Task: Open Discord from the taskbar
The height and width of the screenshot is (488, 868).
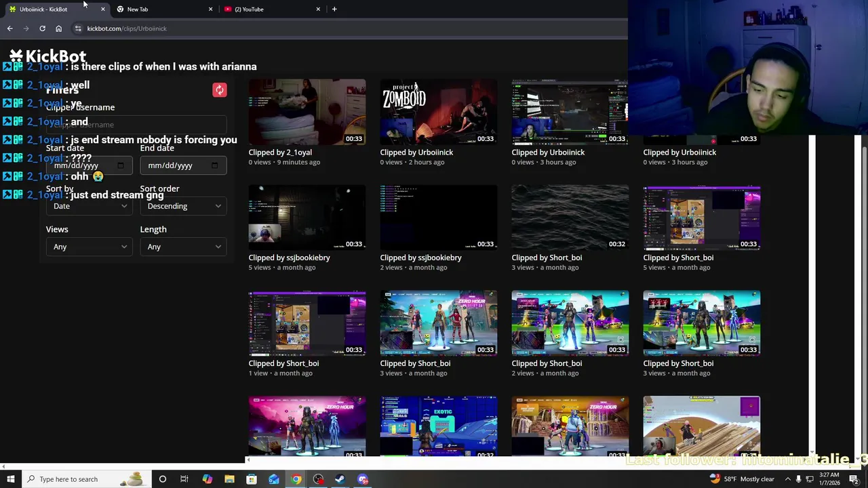Action: [363, 479]
